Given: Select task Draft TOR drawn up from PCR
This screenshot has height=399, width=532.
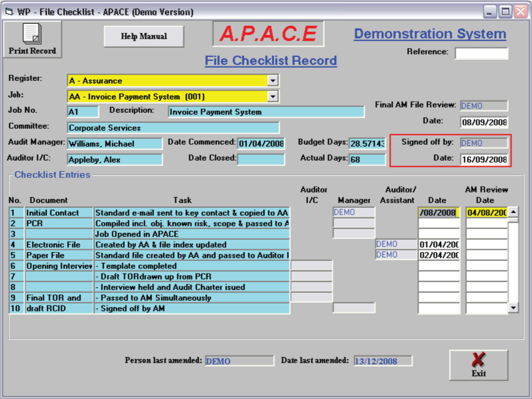Looking at the screenshot, I should (192, 277).
